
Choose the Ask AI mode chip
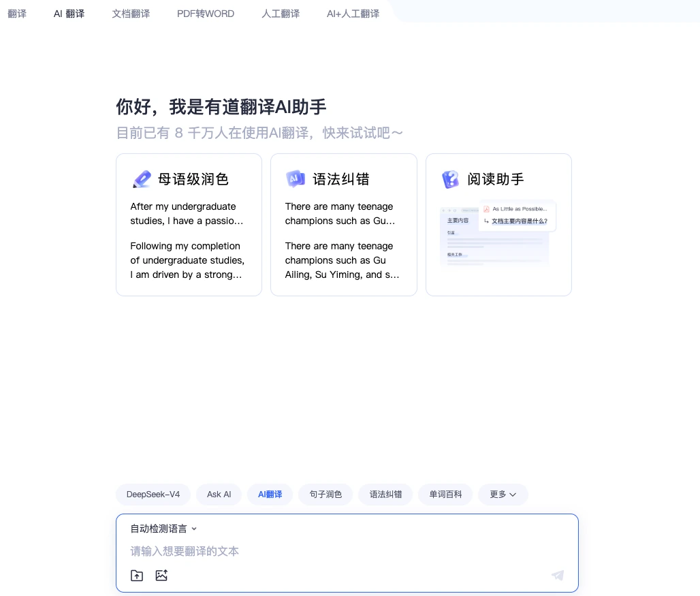pos(219,495)
